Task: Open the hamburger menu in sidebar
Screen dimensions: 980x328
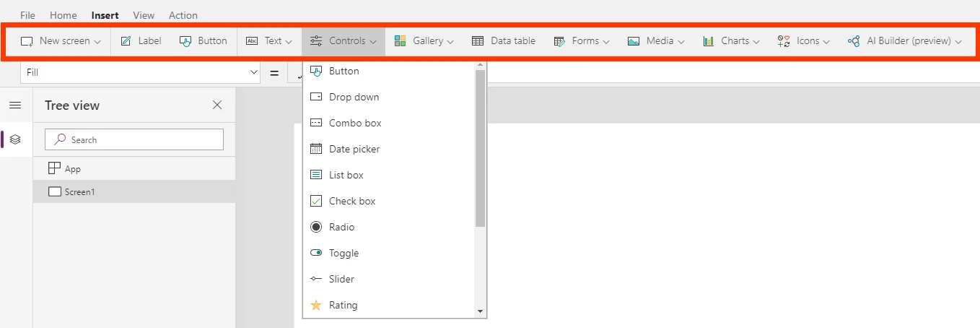Action: tap(15, 105)
